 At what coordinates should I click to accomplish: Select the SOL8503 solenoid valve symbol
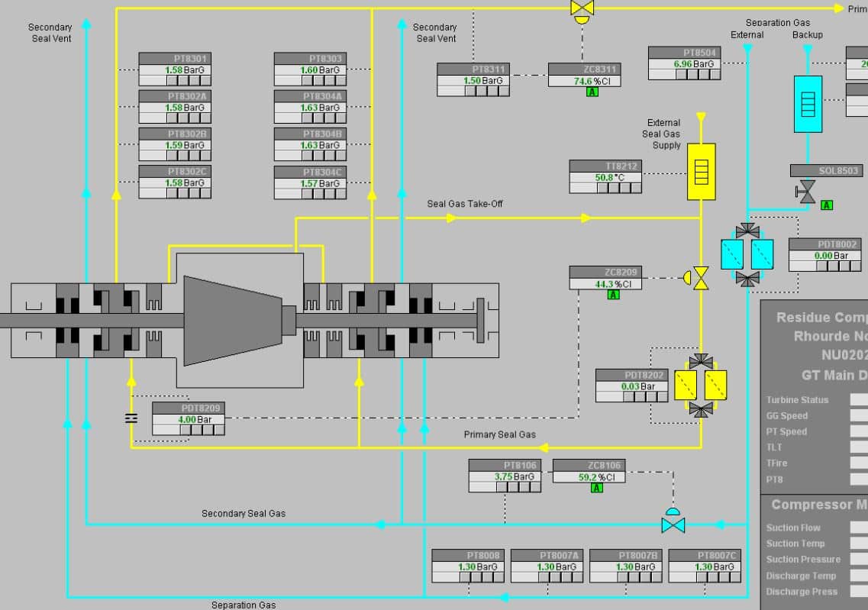pyautogui.click(x=805, y=192)
